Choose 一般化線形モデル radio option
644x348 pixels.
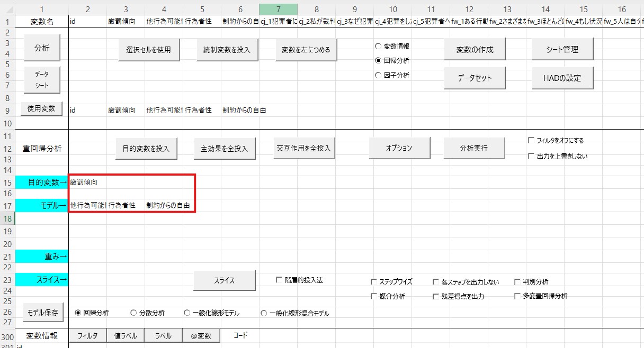187,313
